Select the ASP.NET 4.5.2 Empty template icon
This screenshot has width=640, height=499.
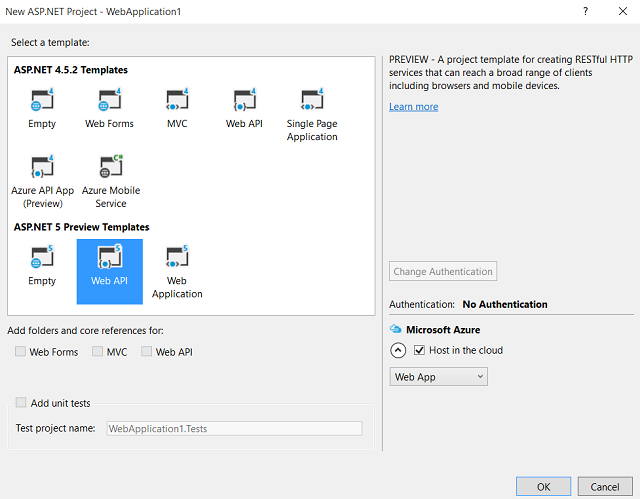42,100
